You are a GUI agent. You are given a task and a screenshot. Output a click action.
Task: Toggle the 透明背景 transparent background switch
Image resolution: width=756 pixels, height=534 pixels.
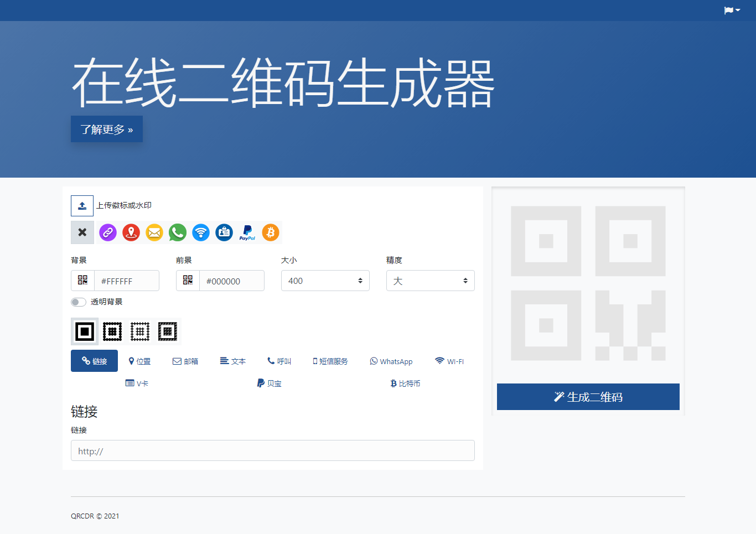pos(79,302)
